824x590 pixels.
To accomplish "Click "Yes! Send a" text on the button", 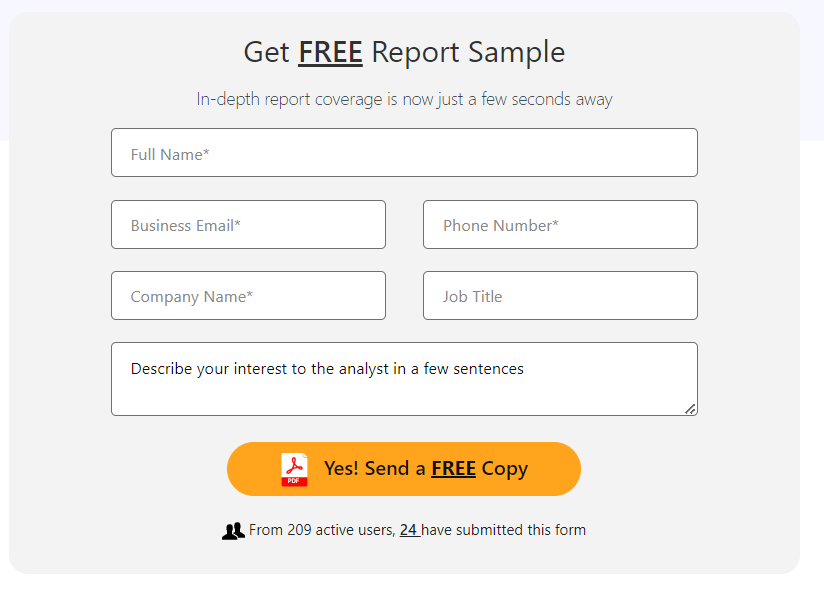I will point(375,469).
